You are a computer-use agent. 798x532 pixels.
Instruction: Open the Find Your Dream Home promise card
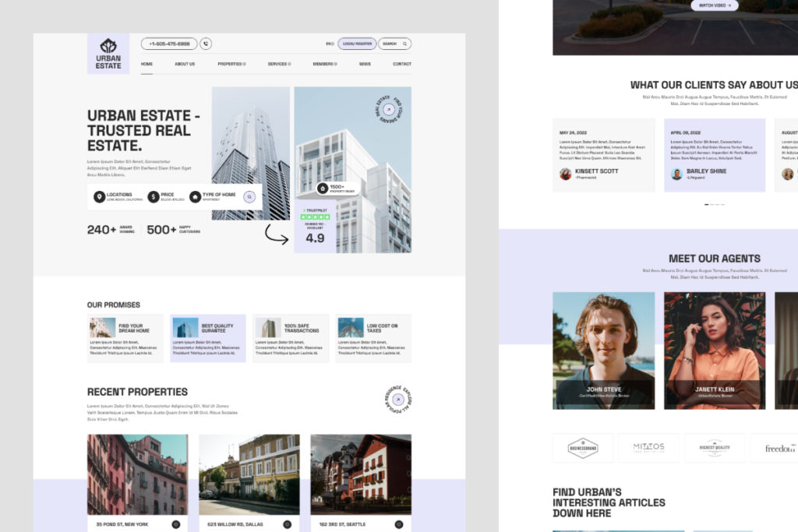coord(125,338)
